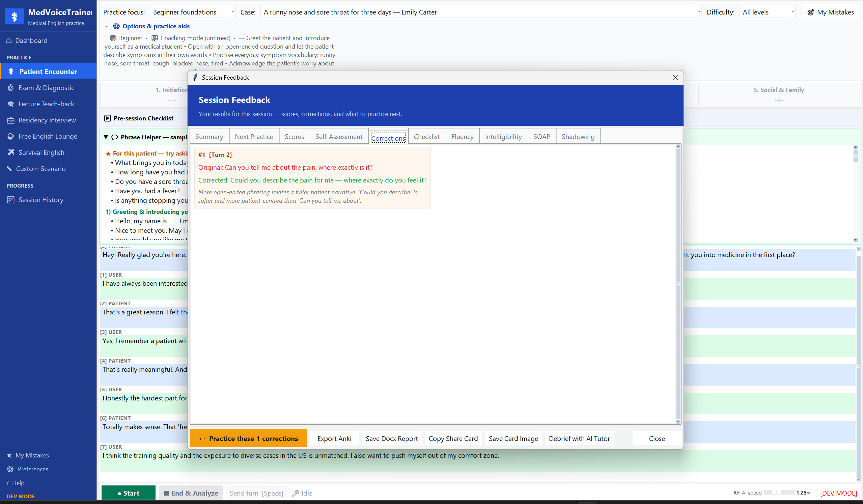Select the 5. Social & Family stage
Screen dimensions: 863x504
[x=779, y=94]
